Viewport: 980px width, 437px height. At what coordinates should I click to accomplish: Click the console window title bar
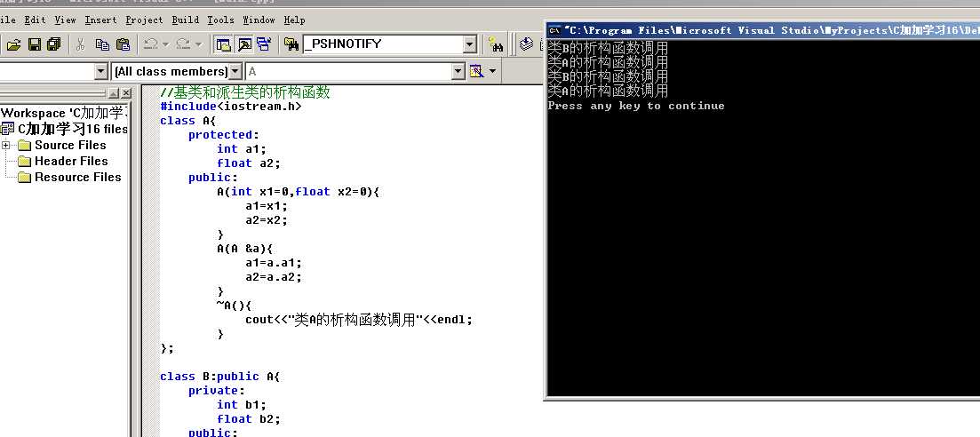pos(763,30)
